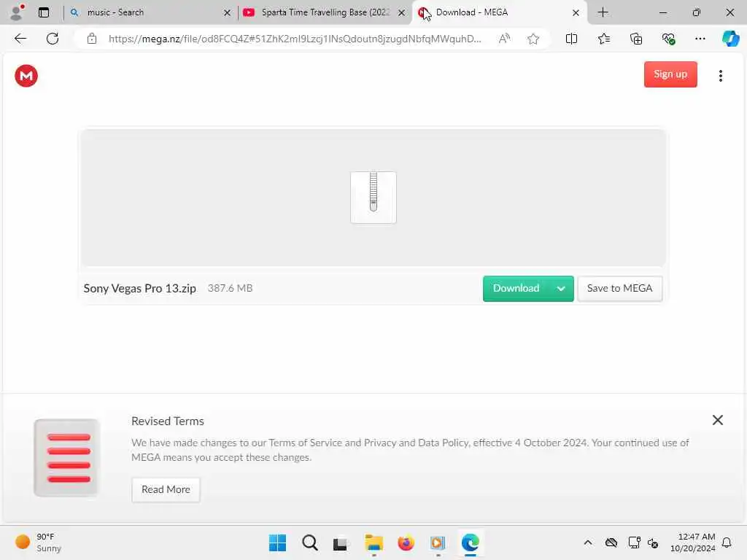Viewport: 747px width, 560px height.
Task: Click Save to MEGA button
Action: [x=619, y=289]
